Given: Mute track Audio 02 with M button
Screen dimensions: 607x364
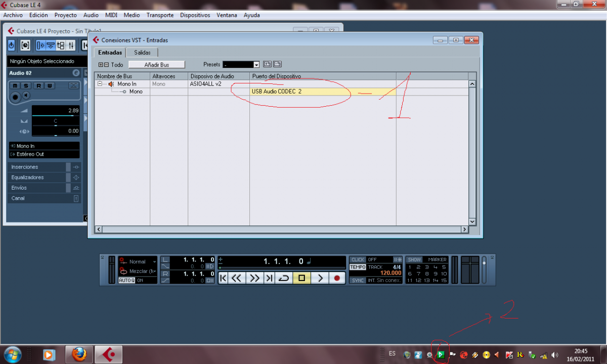Looking at the screenshot, I should (x=15, y=86).
